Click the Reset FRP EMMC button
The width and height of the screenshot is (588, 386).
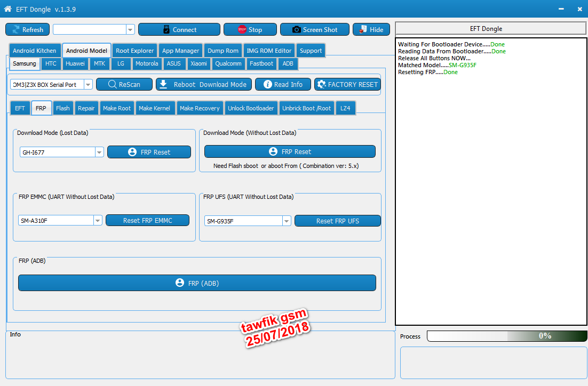point(147,220)
